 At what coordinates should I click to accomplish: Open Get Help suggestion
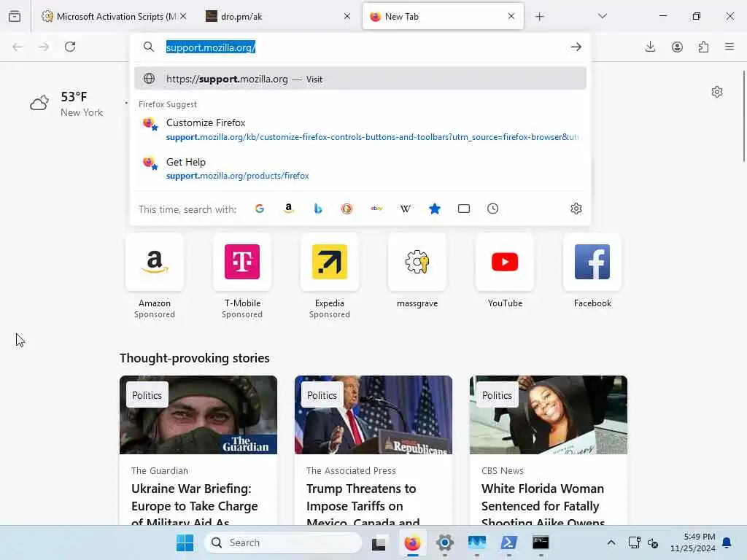tap(360, 168)
